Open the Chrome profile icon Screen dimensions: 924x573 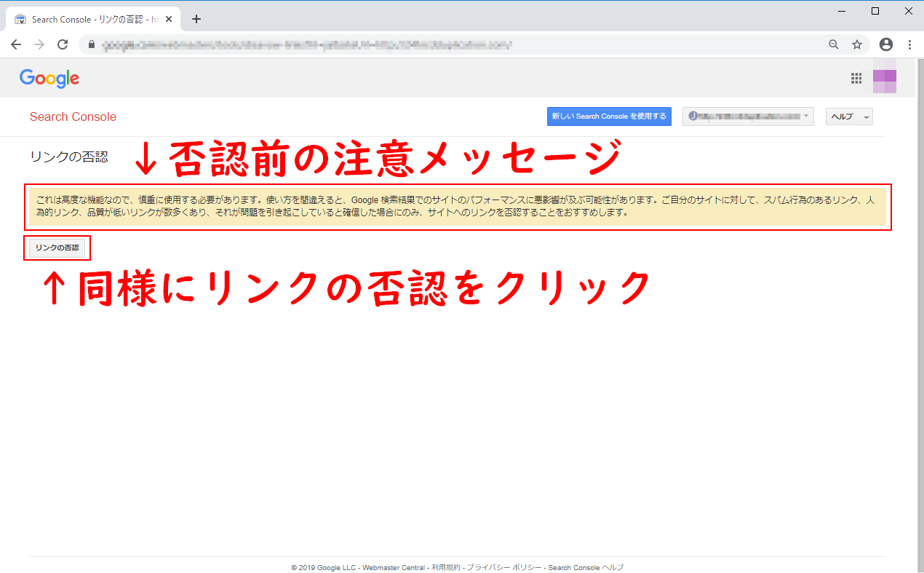click(x=886, y=44)
